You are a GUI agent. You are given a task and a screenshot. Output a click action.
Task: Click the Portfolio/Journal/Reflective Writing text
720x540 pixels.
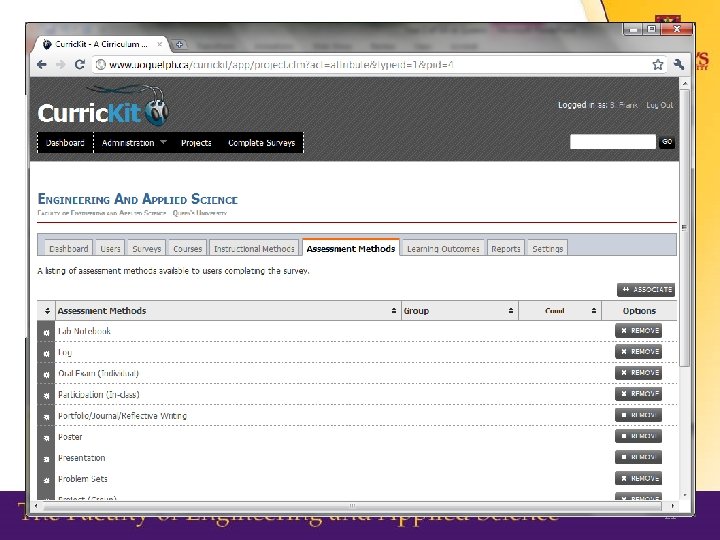(x=122, y=416)
